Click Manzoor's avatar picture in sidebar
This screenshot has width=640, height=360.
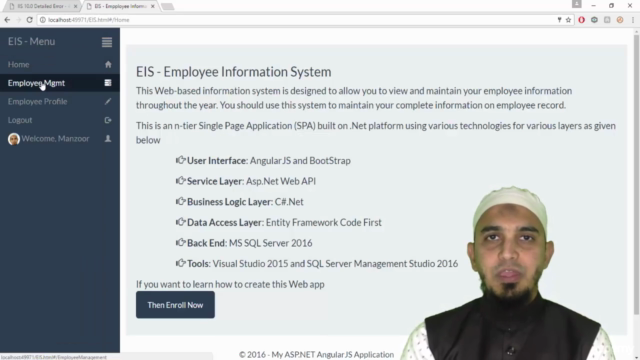pos(14,139)
